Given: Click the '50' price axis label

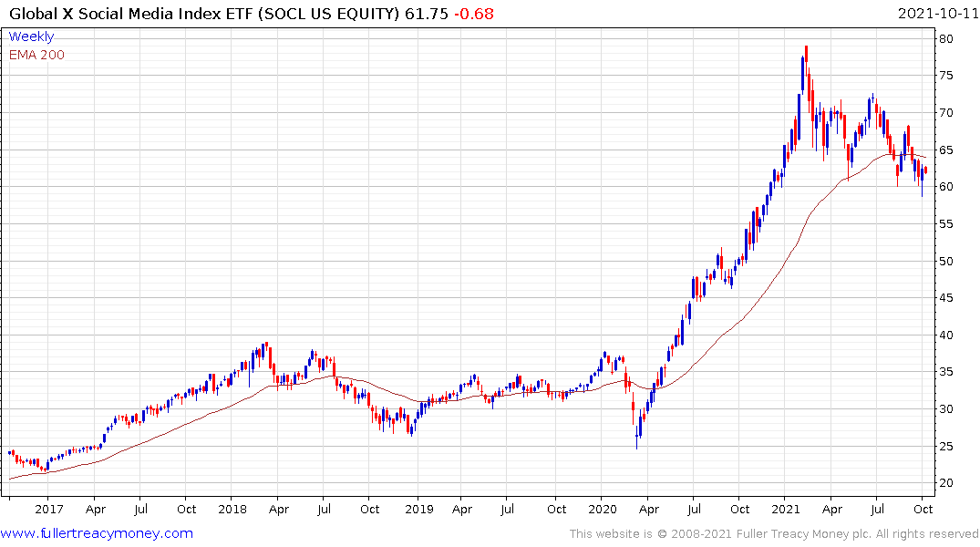Looking at the screenshot, I should pyautogui.click(x=945, y=262).
